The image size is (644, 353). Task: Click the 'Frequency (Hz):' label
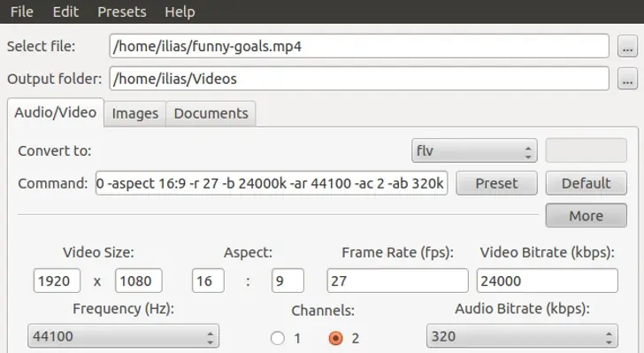pyautogui.click(x=123, y=309)
